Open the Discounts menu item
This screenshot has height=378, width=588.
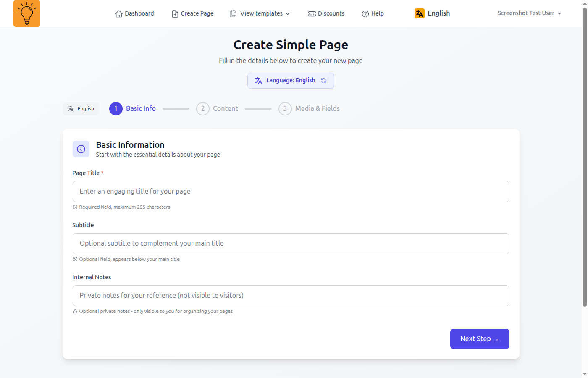point(326,13)
